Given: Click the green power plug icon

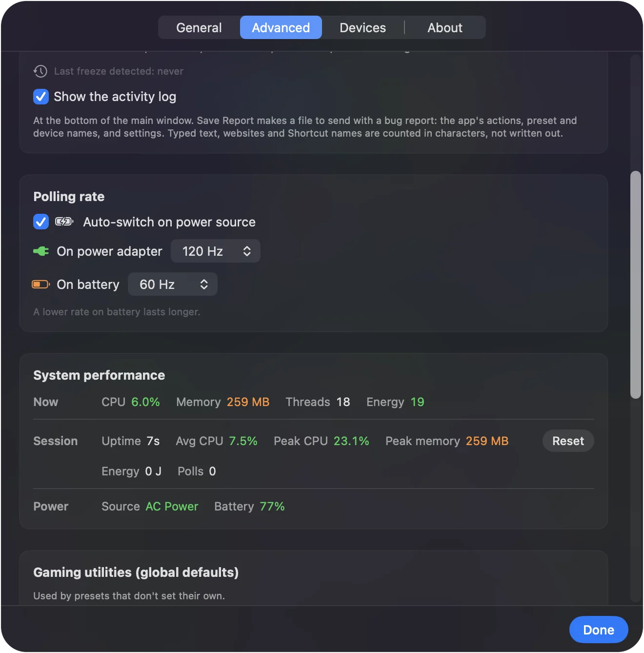Looking at the screenshot, I should [x=41, y=251].
